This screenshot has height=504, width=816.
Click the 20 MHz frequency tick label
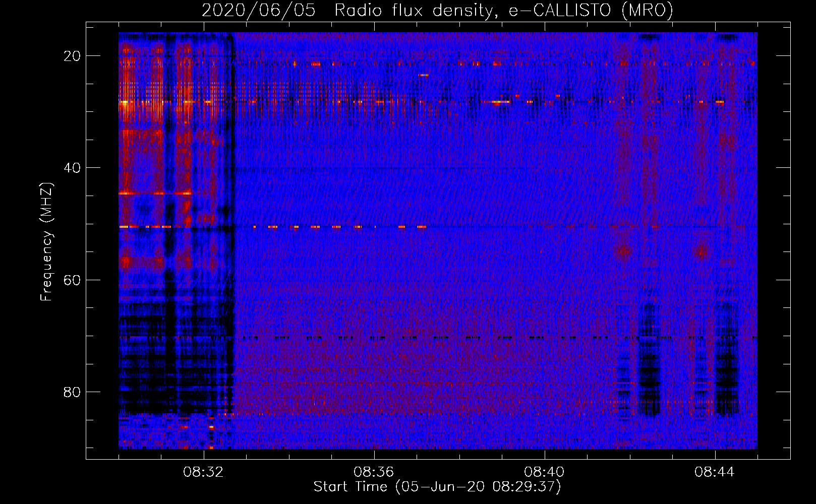coord(72,56)
